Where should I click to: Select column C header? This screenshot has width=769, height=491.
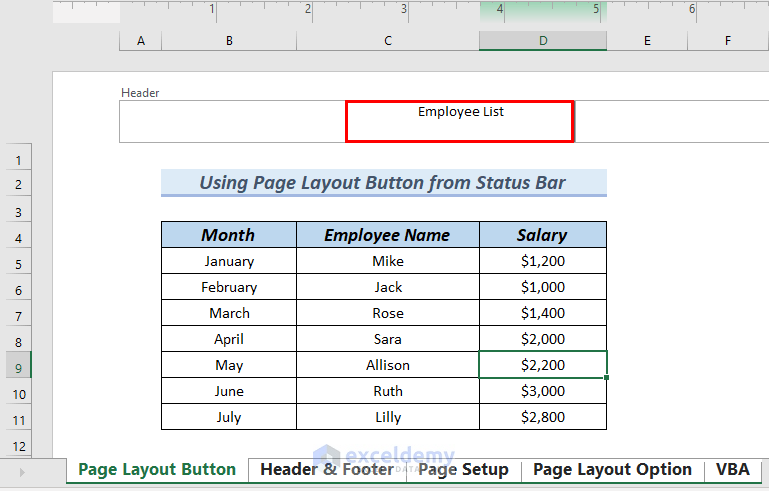[388, 41]
